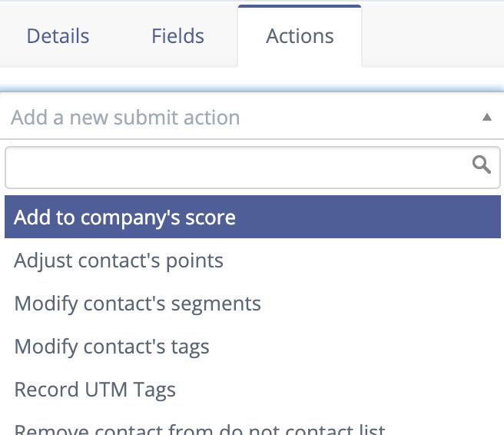Switch to the Details tab
This screenshot has height=435, width=504.
pos(58,35)
